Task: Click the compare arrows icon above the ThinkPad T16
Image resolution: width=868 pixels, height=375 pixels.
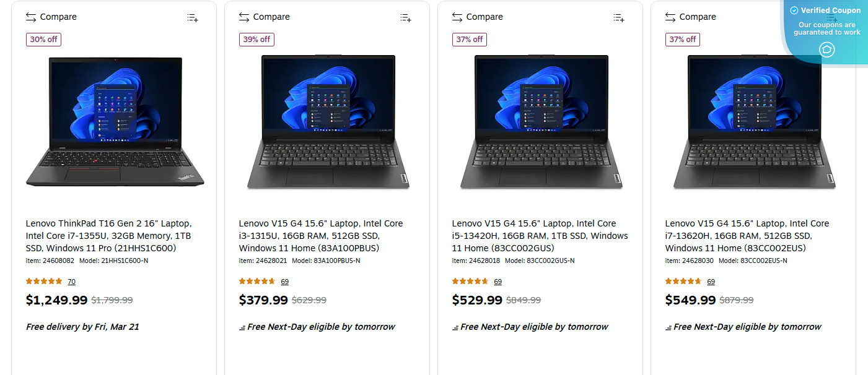Action: pos(31,17)
